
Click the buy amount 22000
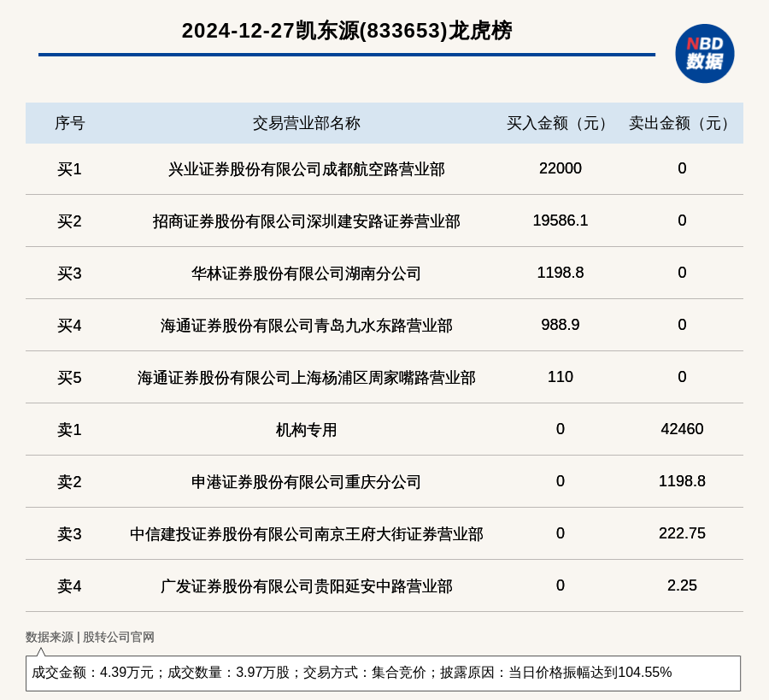(560, 168)
